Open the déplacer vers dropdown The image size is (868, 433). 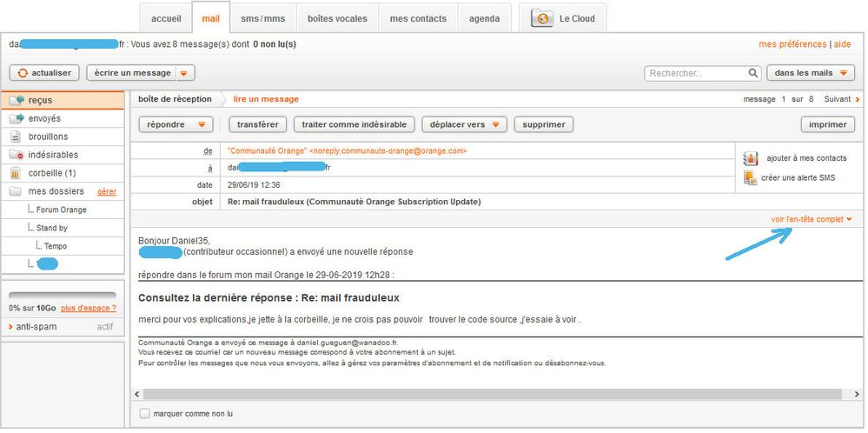[x=465, y=124]
